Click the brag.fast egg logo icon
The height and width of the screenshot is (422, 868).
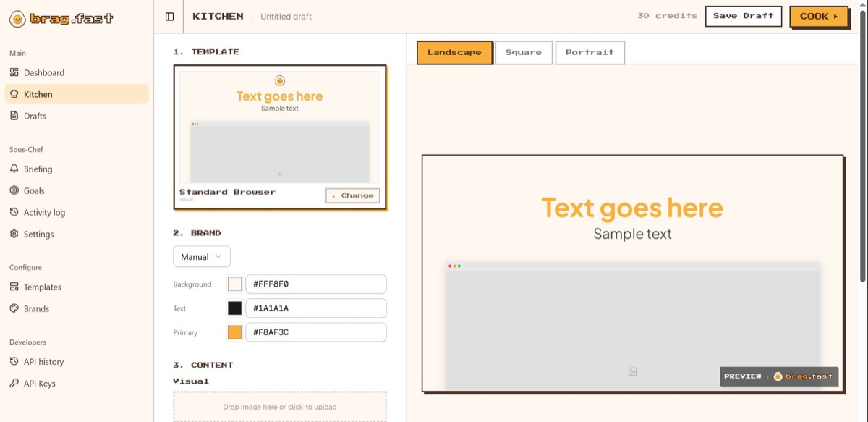(x=17, y=19)
